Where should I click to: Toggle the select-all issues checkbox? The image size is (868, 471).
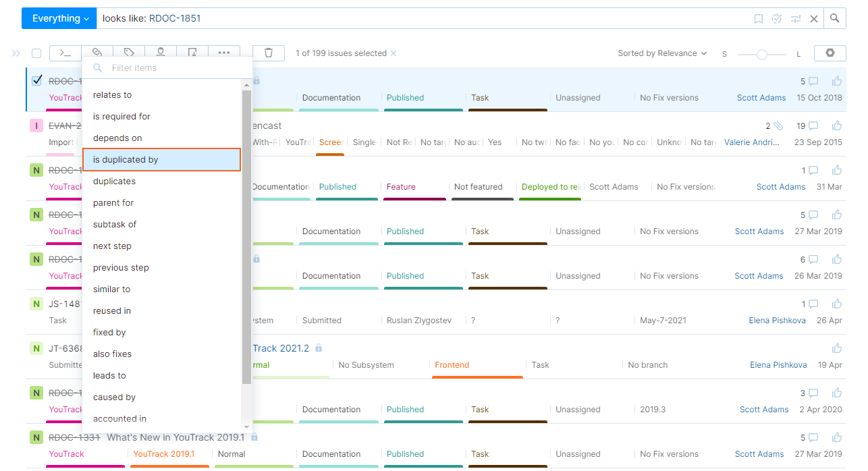coord(36,53)
